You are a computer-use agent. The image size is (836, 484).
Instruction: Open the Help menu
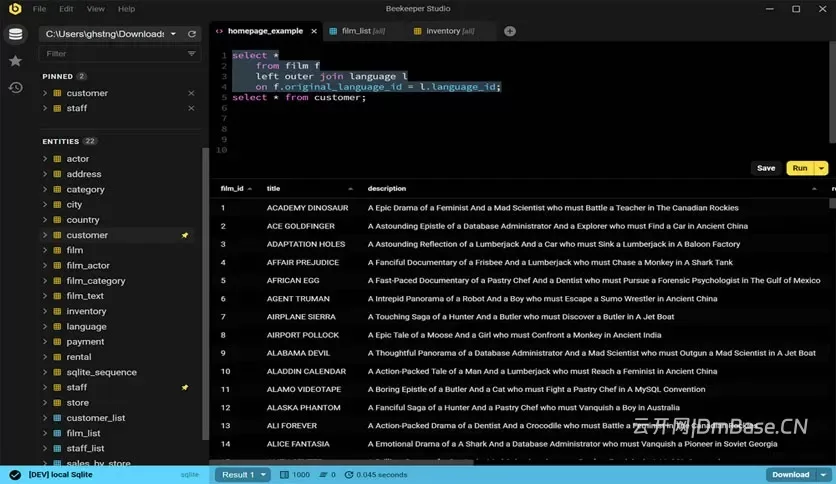pos(126,9)
